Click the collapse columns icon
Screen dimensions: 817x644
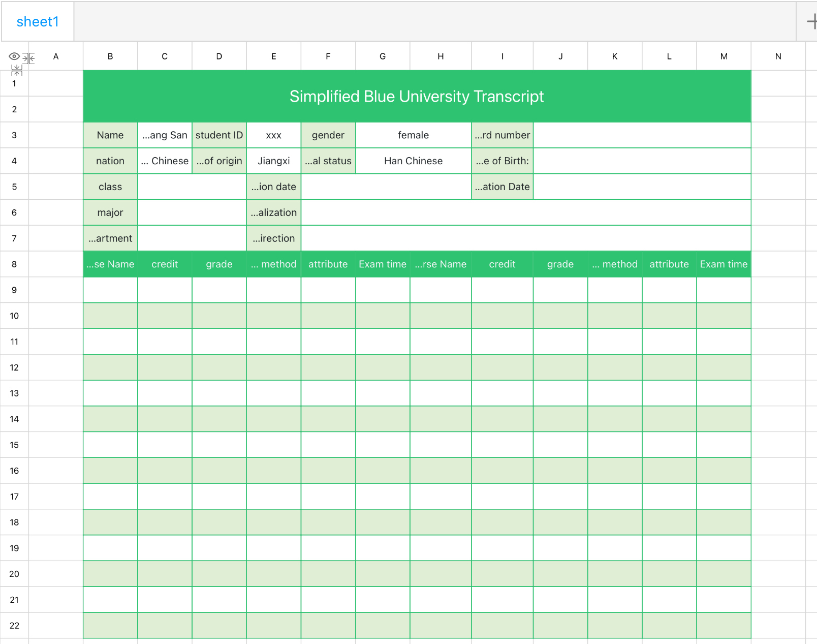(29, 58)
